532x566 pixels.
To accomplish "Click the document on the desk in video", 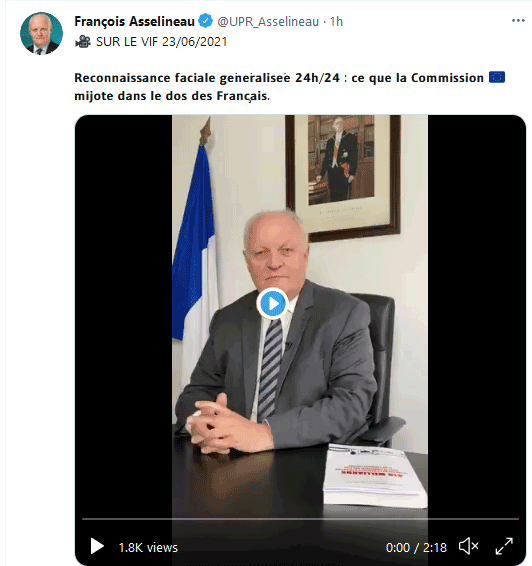I will (x=374, y=475).
